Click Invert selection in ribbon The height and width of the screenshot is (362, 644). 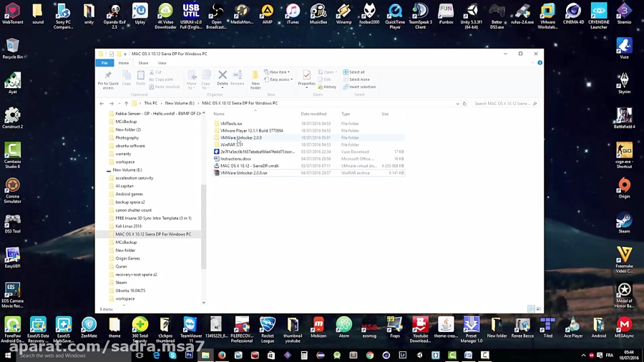click(359, 87)
